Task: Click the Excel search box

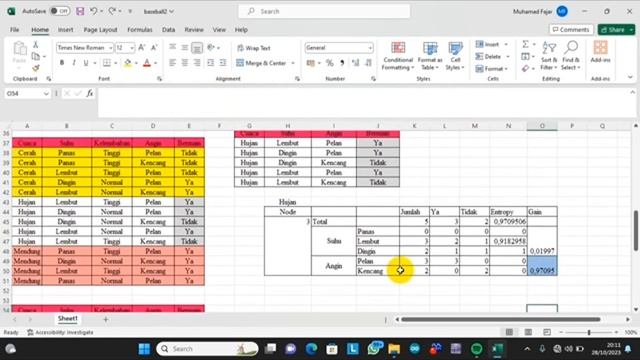Action: coord(324,11)
